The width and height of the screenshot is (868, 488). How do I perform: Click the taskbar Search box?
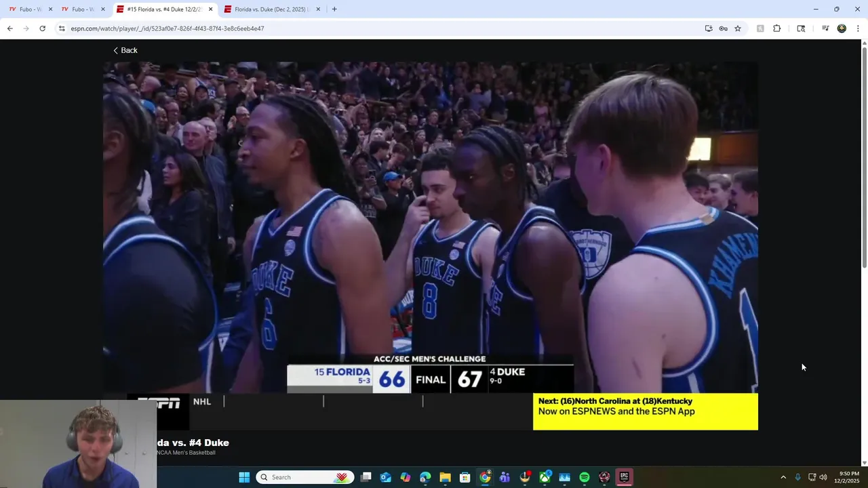tap(305, 477)
